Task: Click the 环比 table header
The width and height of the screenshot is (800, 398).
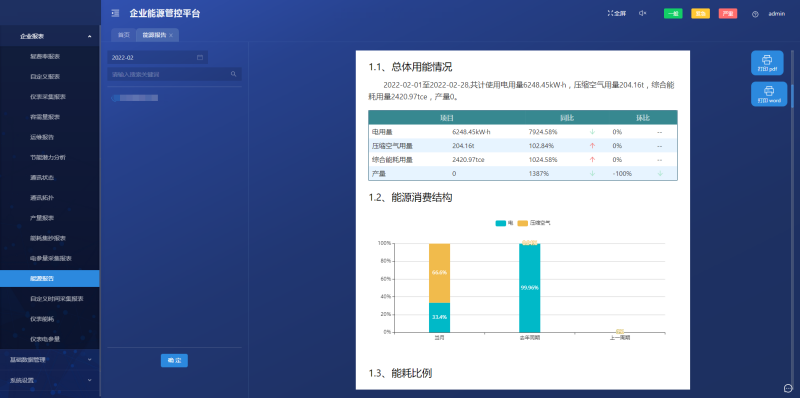Action: click(643, 118)
